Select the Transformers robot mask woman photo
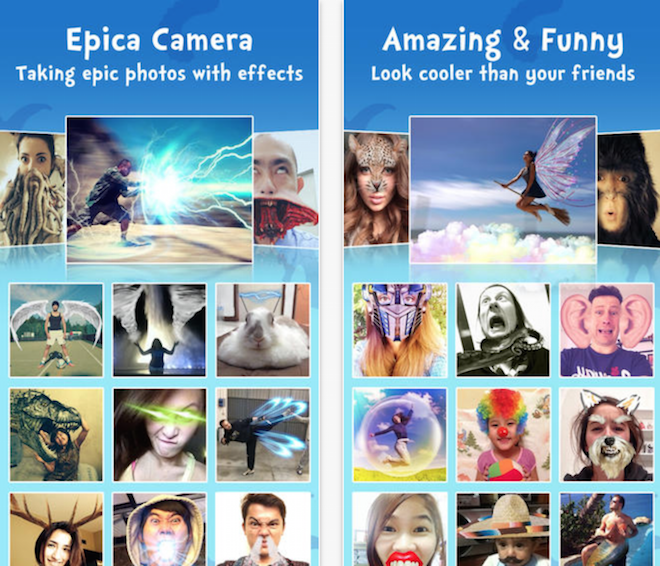The width and height of the screenshot is (660, 566). point(400,330)
